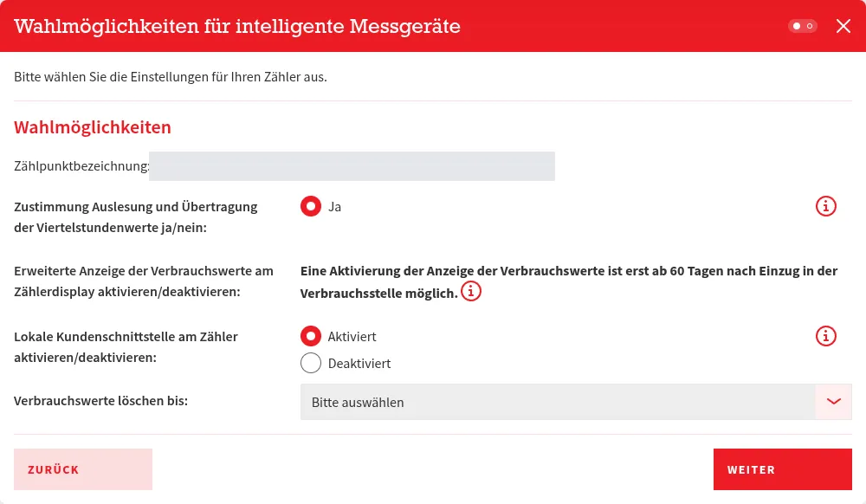This screenshot has width=866, height=504.
Task: Open info icon for Viertelstundenwerte consent
Action: tap(825, 206)
